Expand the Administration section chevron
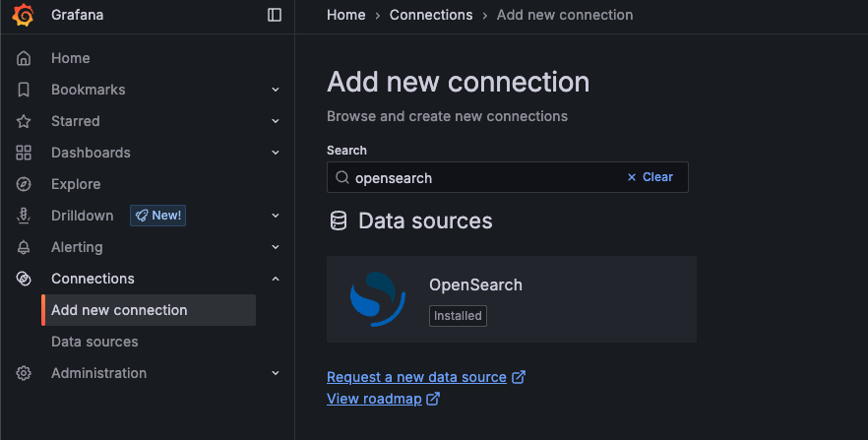 [x=276, y=374]
